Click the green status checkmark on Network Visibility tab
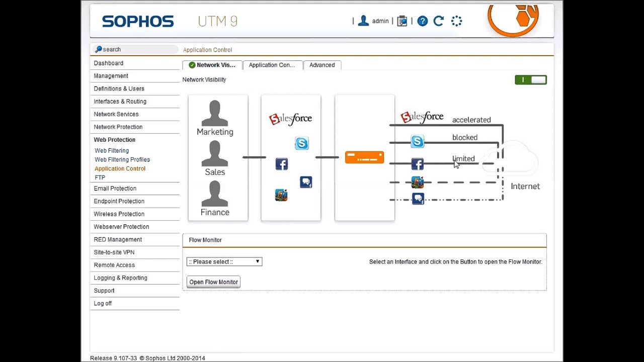This screenshot has width=644, height=362. [x=192, y=65]
